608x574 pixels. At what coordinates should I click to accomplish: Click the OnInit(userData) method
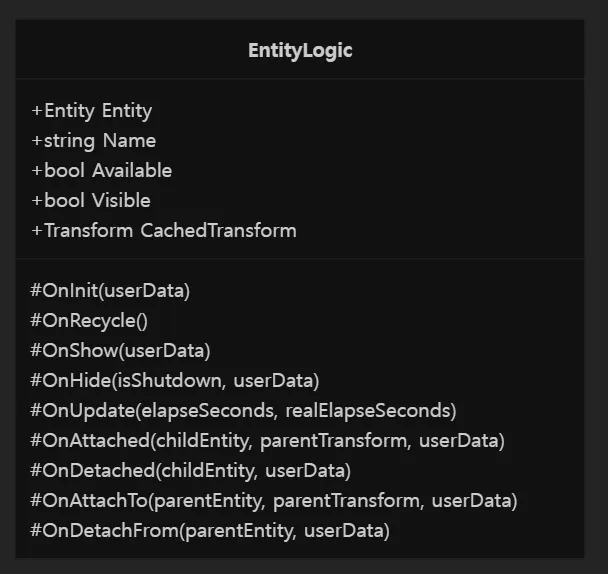click(110, 291)
